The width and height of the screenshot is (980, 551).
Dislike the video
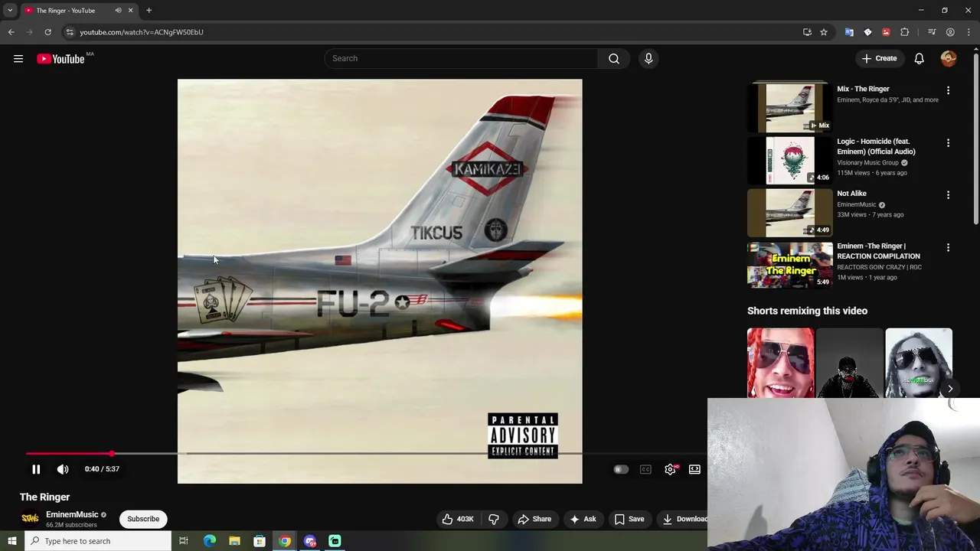coord(494,519)
